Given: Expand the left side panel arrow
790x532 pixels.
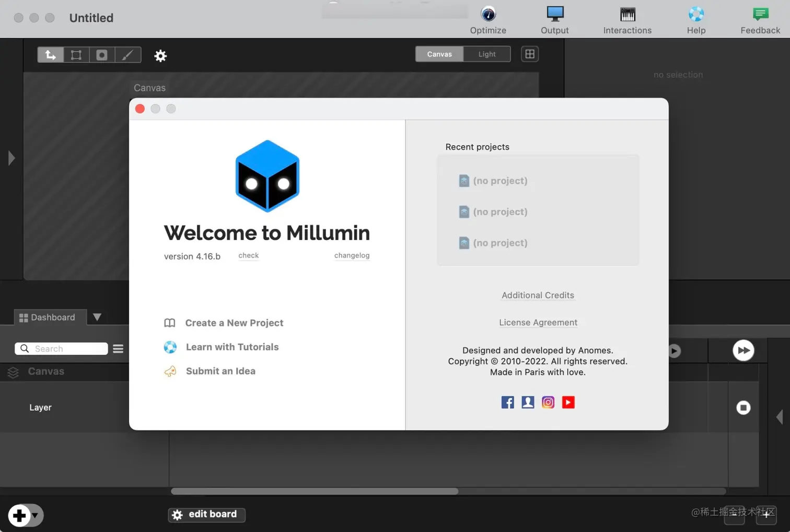Looking at the screenshot, I should (11, 158).
